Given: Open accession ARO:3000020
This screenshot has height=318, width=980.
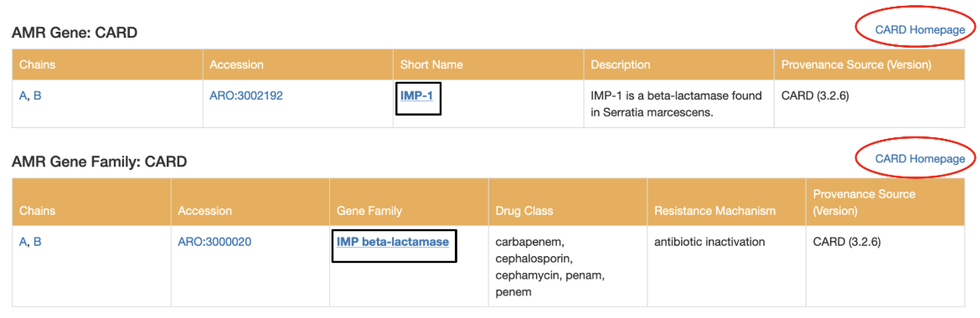Looking at the screenshot, I should pyautogui.click(x=214, y=242).
